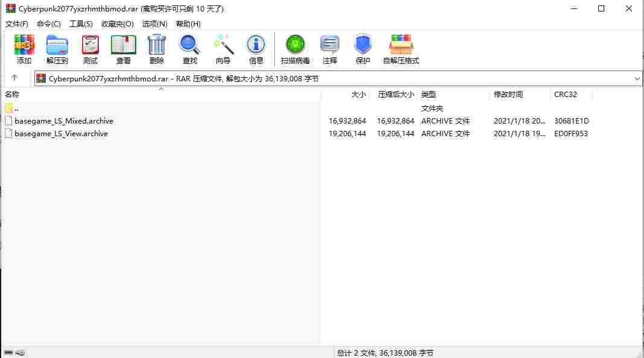
Task: Select basegame_LS_Mixed.archive file name
Action: (64, 121)
